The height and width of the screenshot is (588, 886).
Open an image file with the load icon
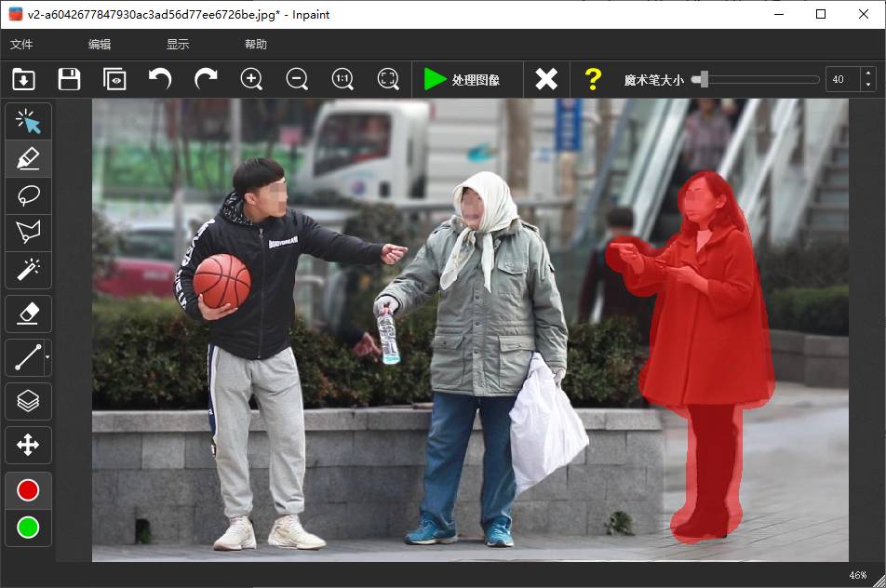24,79
